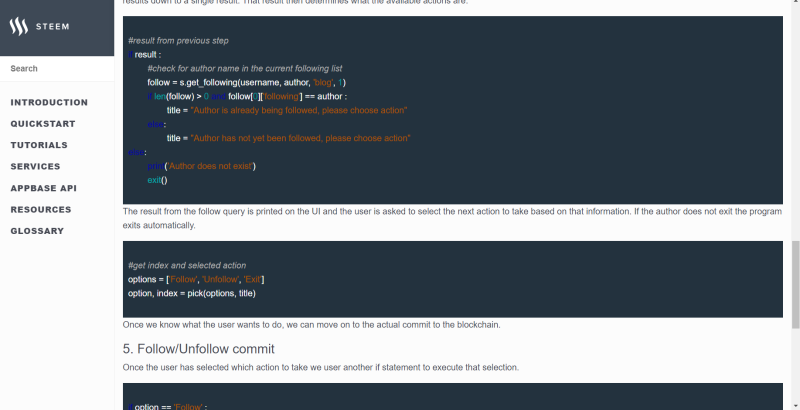
Task: Click the '#get index and selected action' comment
Action: 187,266
